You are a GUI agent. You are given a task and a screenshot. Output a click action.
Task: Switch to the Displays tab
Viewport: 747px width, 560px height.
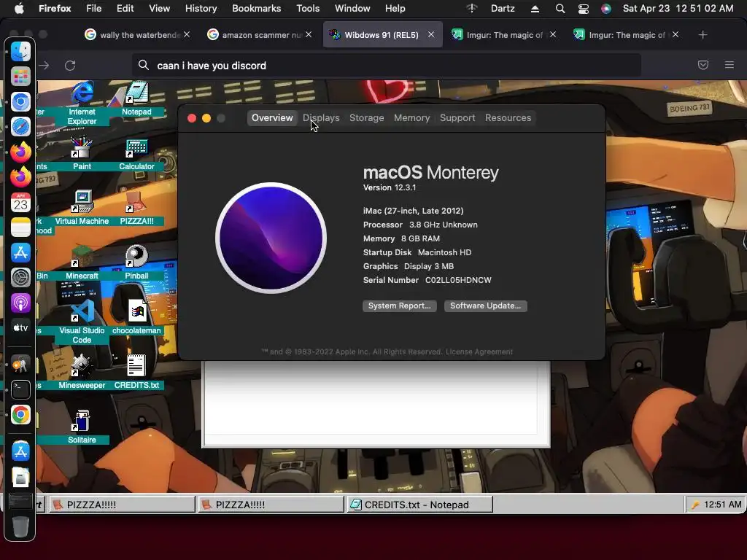(321, 117)
